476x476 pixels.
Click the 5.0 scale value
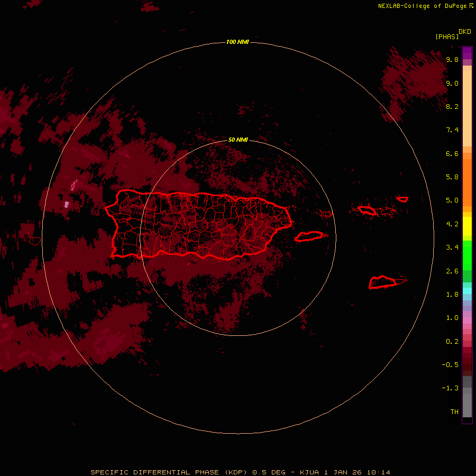pos(452,200)
